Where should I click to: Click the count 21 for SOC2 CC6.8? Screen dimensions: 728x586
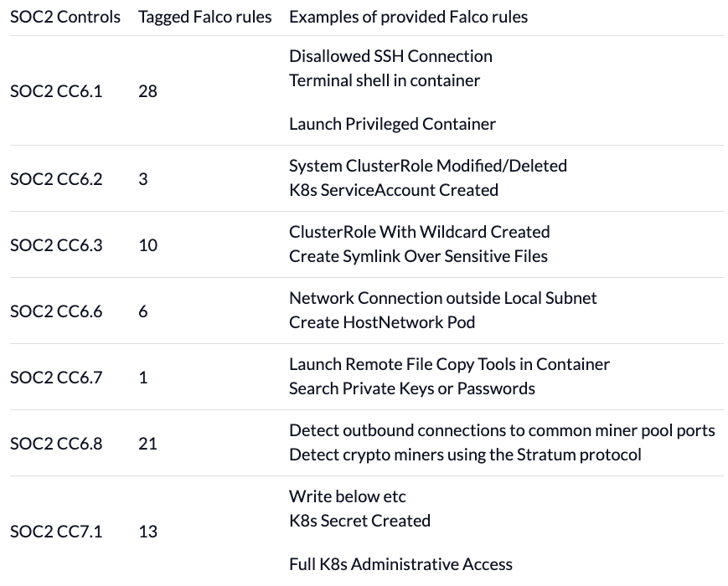pos(147,444)
